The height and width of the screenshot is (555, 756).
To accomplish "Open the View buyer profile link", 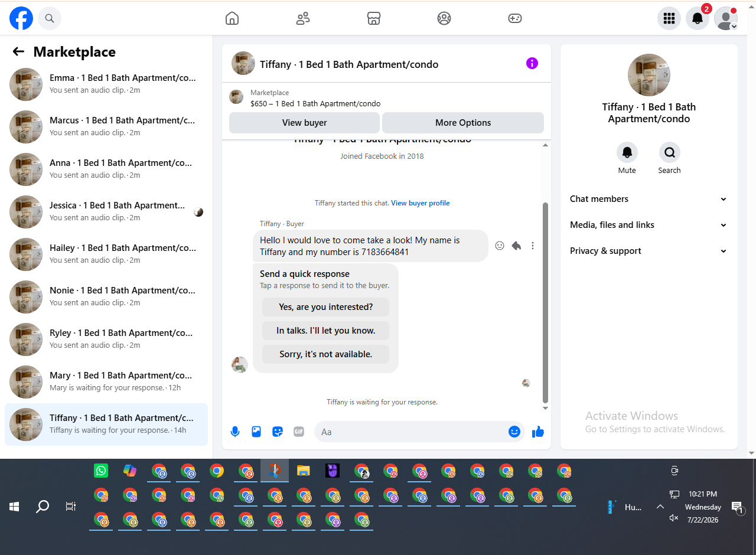I will tap(421, 203).
